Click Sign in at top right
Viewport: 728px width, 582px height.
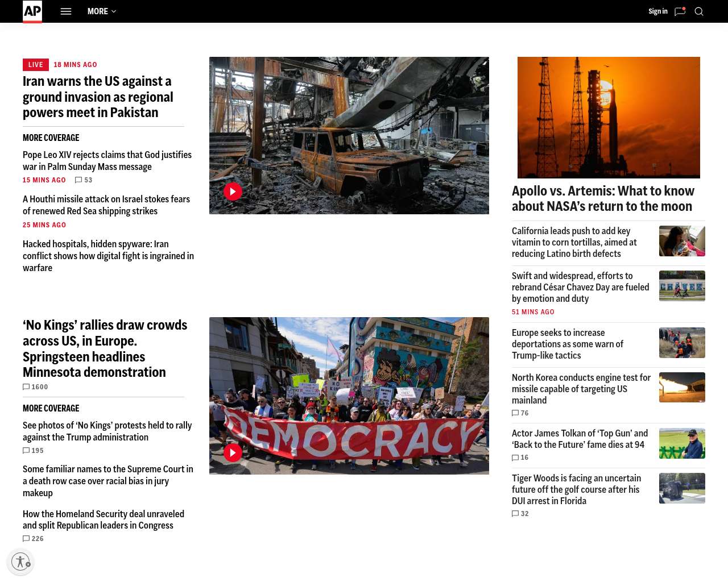[657, 11]
